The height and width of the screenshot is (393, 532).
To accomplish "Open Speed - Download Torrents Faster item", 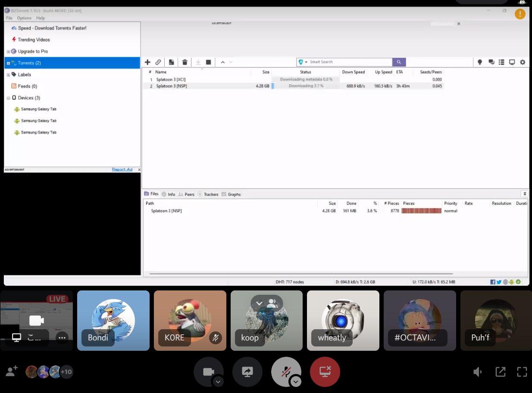I will [x=52, y=28].
